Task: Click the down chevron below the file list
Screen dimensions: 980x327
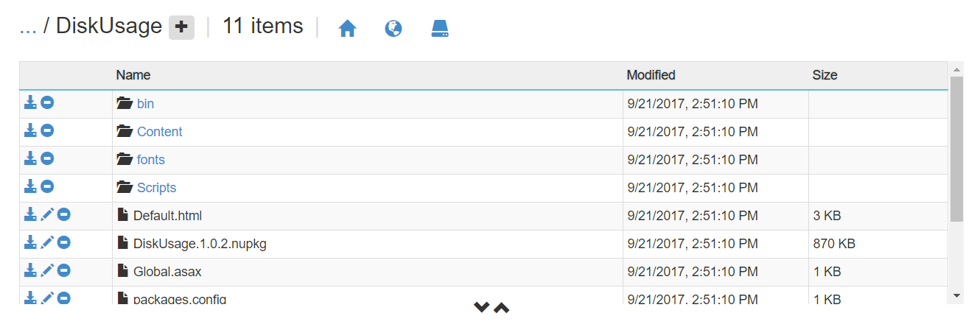Action: click(482, 307)
